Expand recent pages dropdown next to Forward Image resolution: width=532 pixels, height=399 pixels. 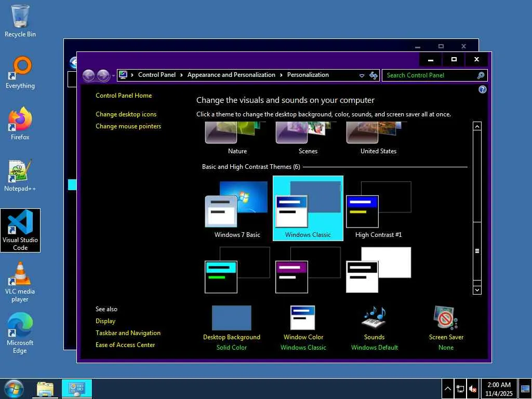pos(113,76)
